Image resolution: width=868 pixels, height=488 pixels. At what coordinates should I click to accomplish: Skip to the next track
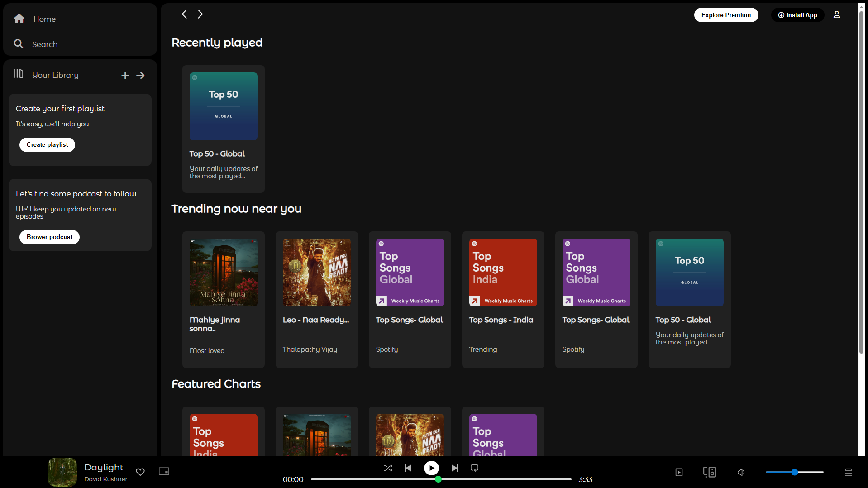pos(455,468)
